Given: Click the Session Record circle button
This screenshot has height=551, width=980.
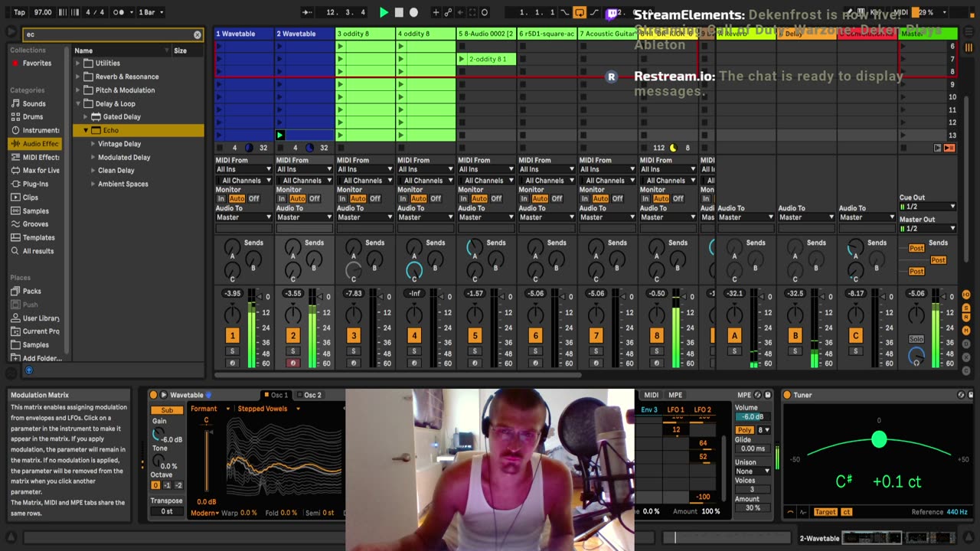Looking at the screenshot, I should (x=485, y=12).
